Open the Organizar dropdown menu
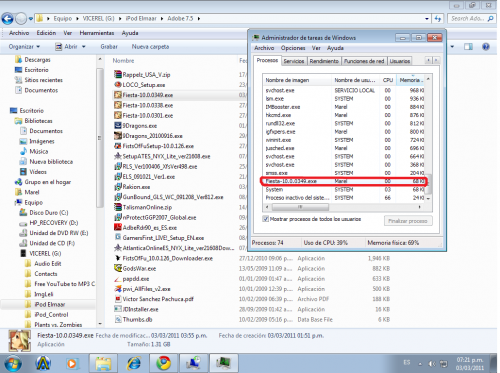500x373 pixels. pyautogui.click(x=24, y=47)
